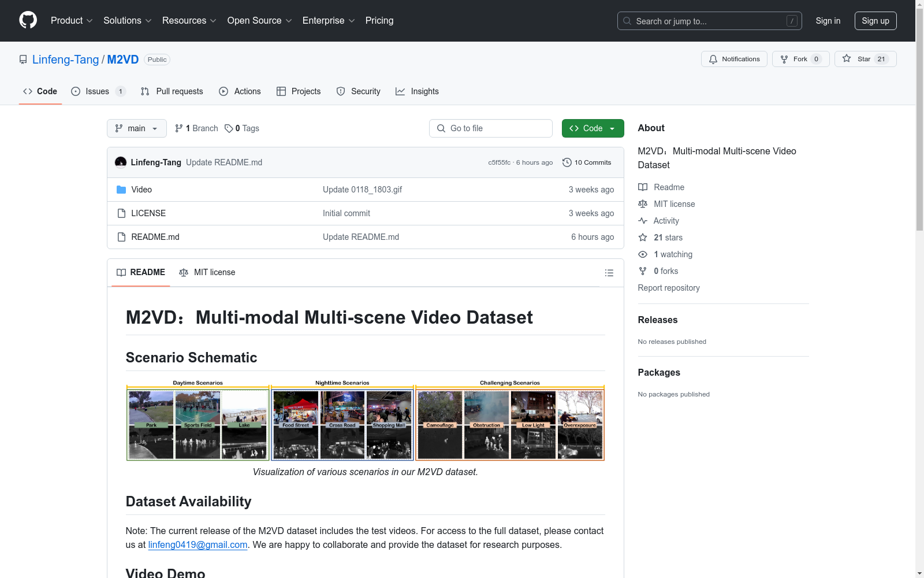The image size is (924, 578).
Task: Open the LICENSE file name link
Action: [x=148, y=213]
